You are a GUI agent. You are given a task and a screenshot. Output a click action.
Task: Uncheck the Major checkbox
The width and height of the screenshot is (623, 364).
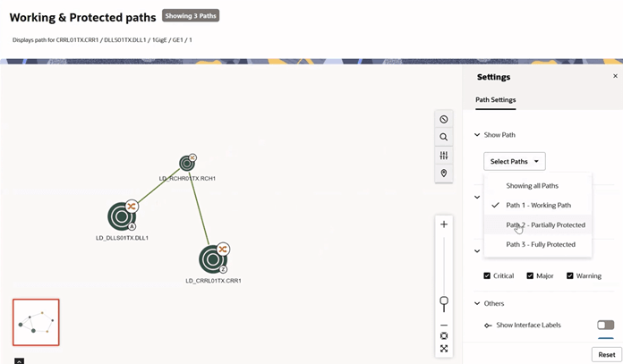coord(531,275)
